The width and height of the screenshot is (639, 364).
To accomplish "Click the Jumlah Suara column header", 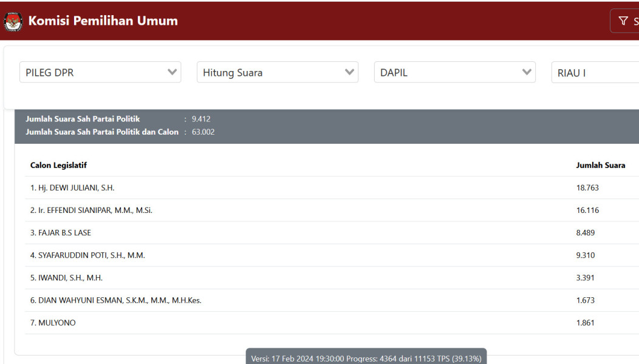I will [x=600, y=165].
